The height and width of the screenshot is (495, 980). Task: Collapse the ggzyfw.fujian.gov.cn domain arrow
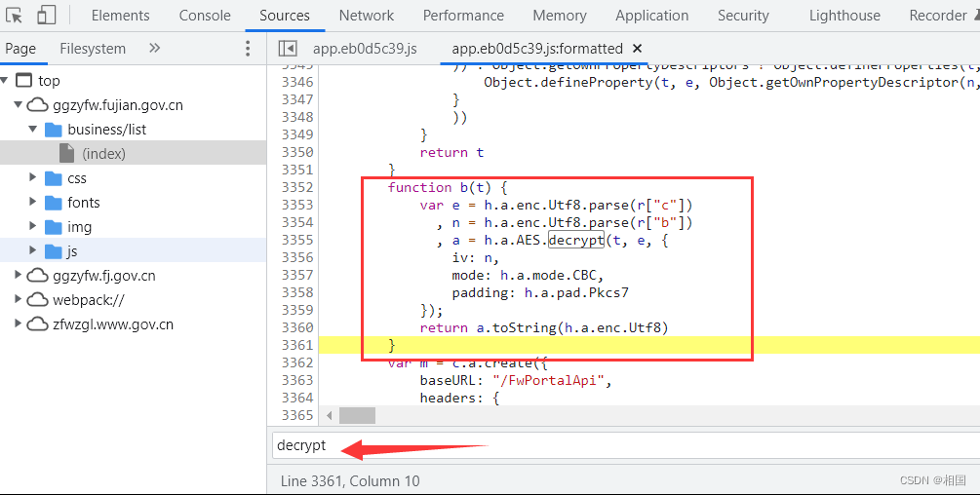coord(19,105)
